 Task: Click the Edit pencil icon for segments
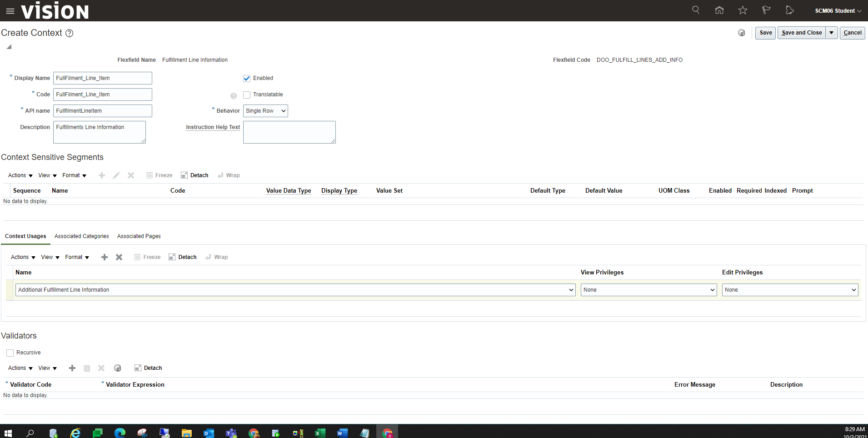tap(116, 175)
